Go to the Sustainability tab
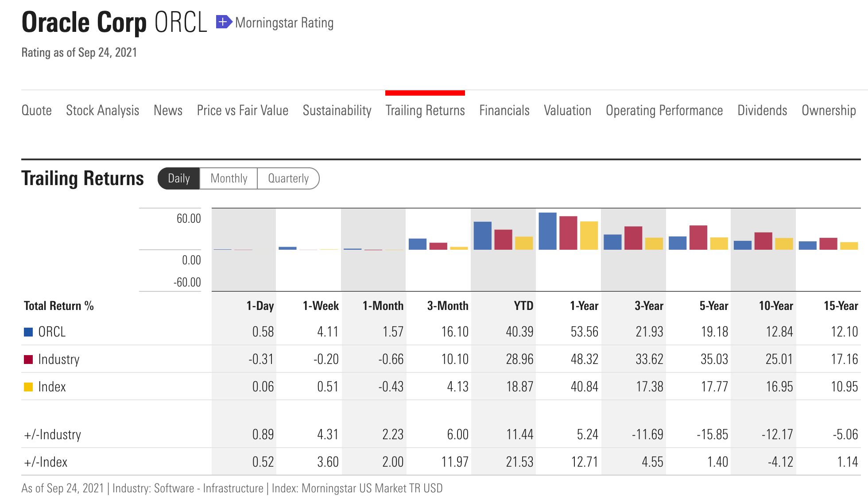 point(337,110)
